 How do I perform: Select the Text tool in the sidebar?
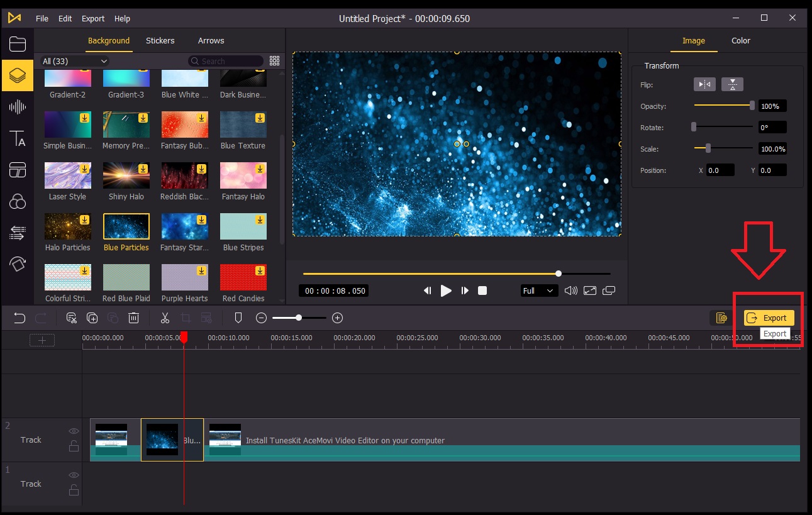(17, 138)
